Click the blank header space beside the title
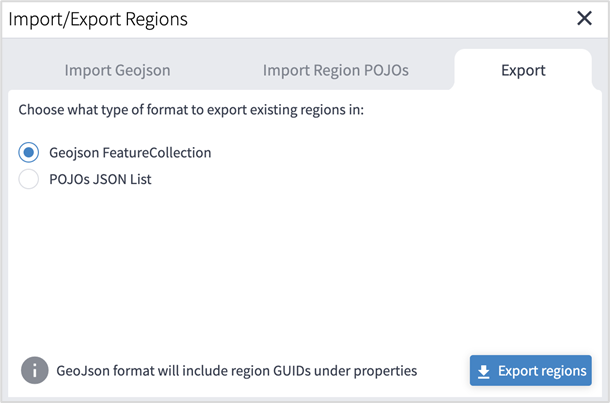This screenshot has height=403, width=610. pyautogui.click(x=380, y=18)
